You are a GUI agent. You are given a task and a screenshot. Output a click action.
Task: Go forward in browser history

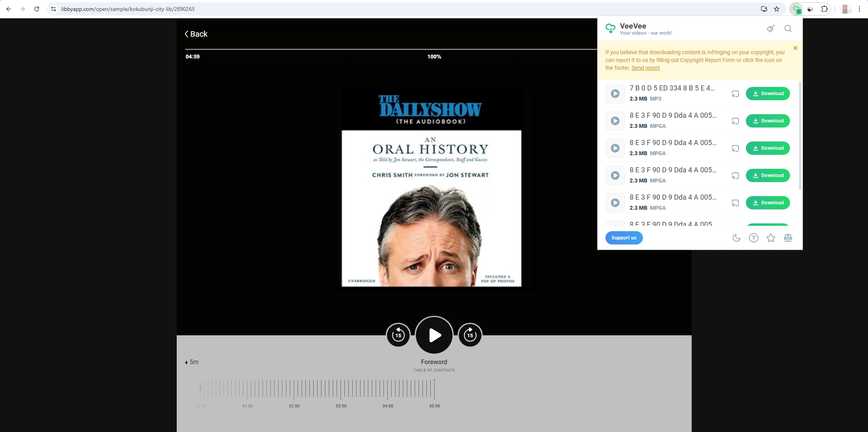tap(23, 9)
